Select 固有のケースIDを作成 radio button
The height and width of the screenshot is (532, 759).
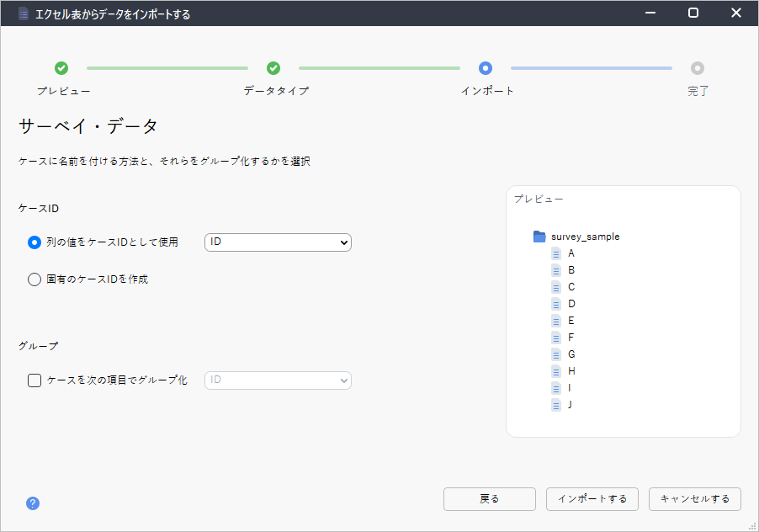click(x=34, y=279)
